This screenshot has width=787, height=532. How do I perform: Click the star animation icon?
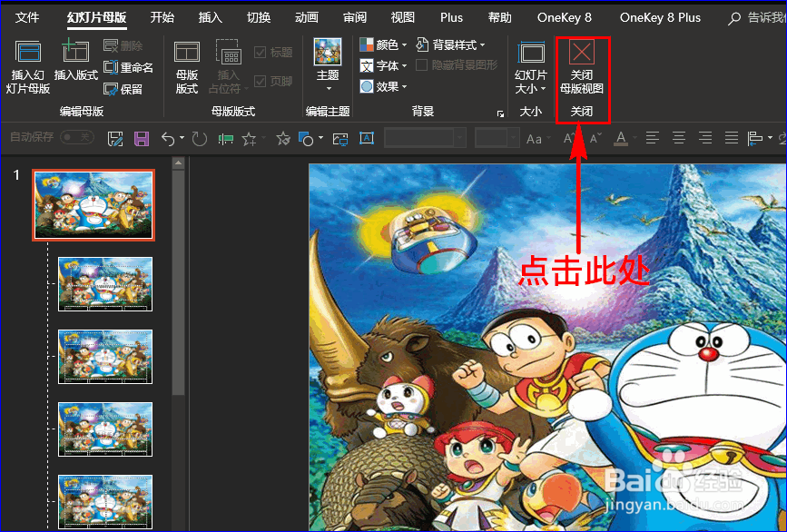pos(249,139)
